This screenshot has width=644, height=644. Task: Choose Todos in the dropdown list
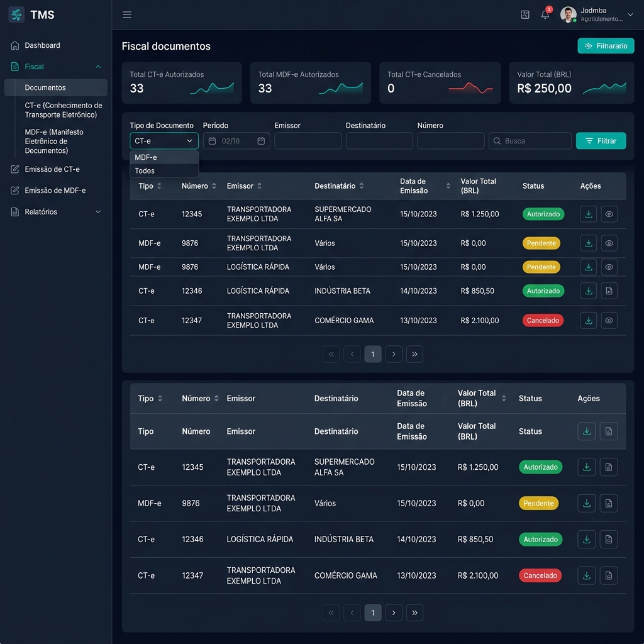click(164, 171)
